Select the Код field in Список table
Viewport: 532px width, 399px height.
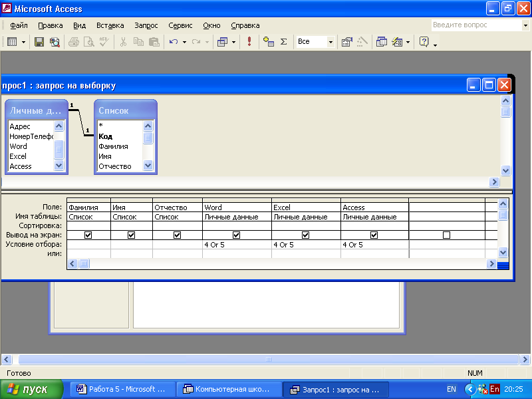tap(106, 136)
